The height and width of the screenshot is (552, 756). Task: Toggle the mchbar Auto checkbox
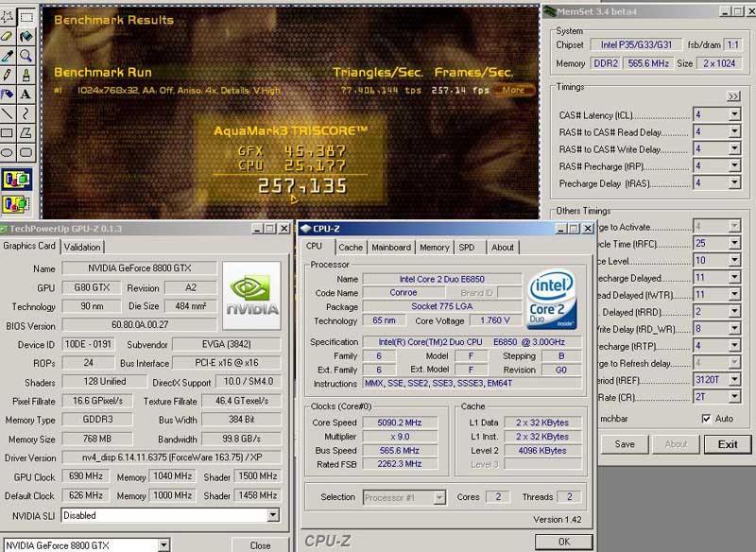[706, 419]
